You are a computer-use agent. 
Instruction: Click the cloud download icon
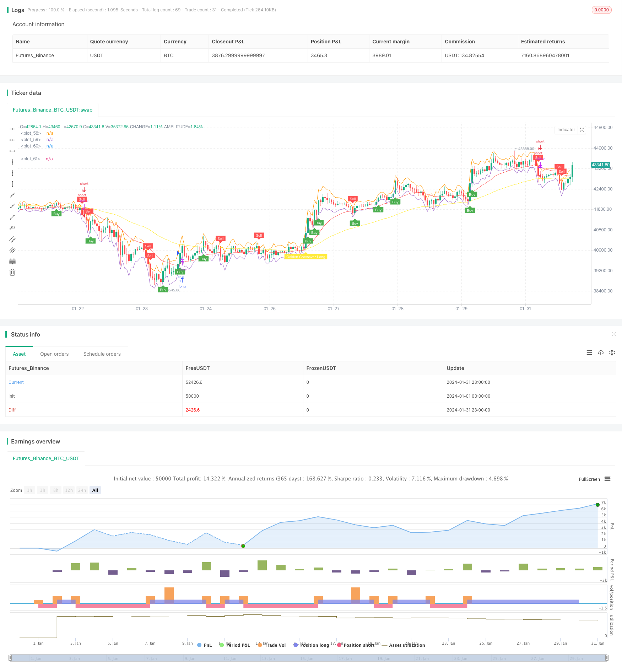click(x=601, y=353)
